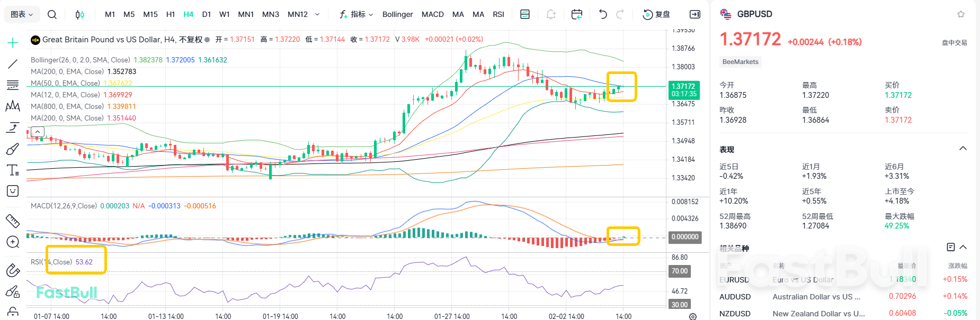Open the 指标 indicators dropdown

point(357,14)
